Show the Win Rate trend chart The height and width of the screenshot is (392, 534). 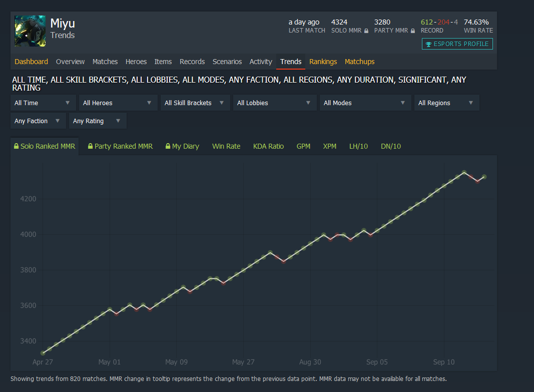[226, 147]
